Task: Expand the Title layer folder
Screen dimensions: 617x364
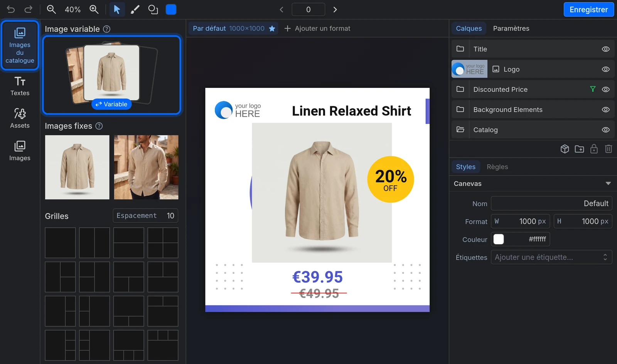Action: (x=460, y=49)
